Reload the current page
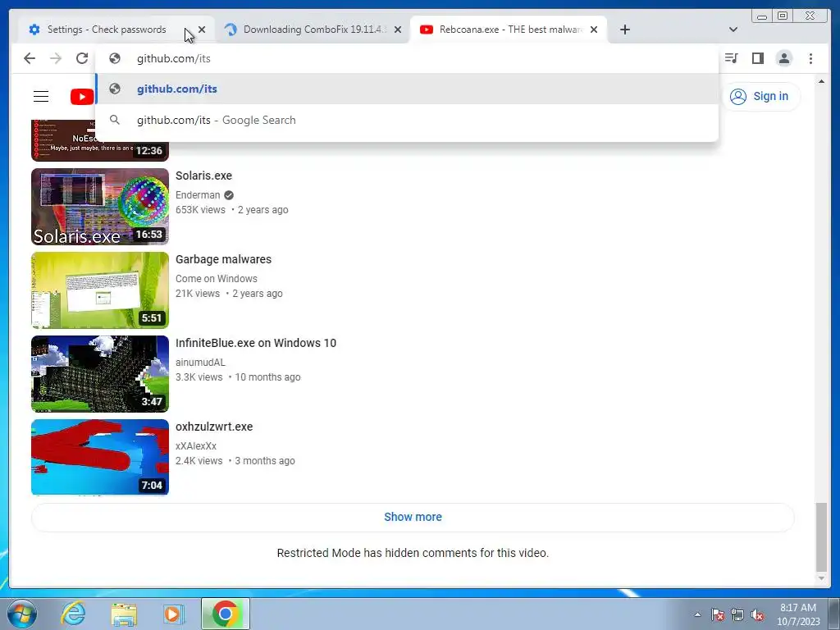This screenshot has height=630, width=840. pos(82,58)
